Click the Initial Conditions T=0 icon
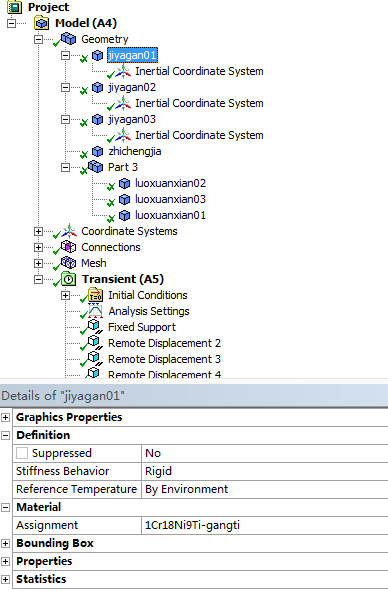 [95, 295]
